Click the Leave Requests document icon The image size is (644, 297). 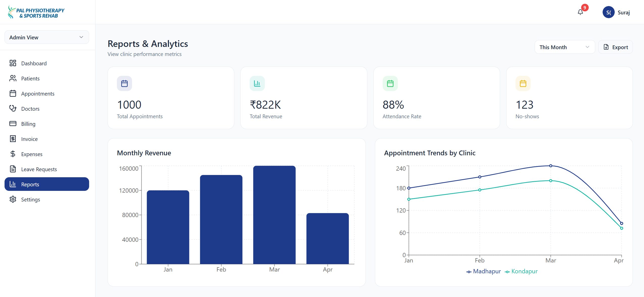coord(13,169)
